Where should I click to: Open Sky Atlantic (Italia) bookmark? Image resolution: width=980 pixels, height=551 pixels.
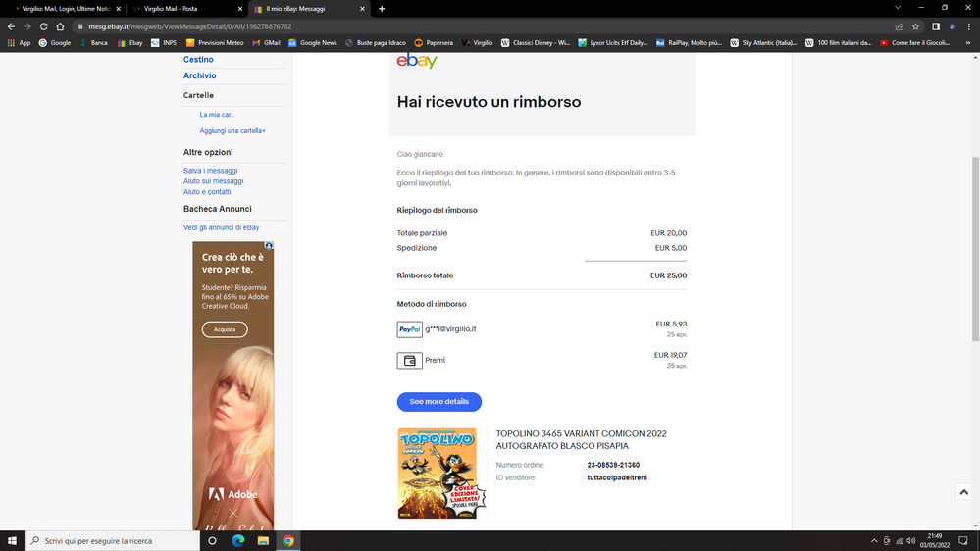(764, 43)
